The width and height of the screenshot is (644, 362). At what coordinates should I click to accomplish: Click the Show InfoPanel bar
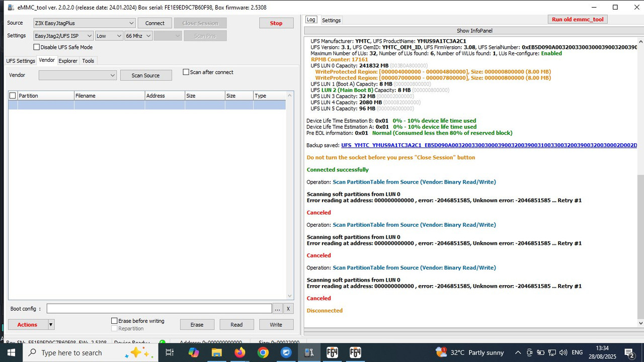click(474, 31)
